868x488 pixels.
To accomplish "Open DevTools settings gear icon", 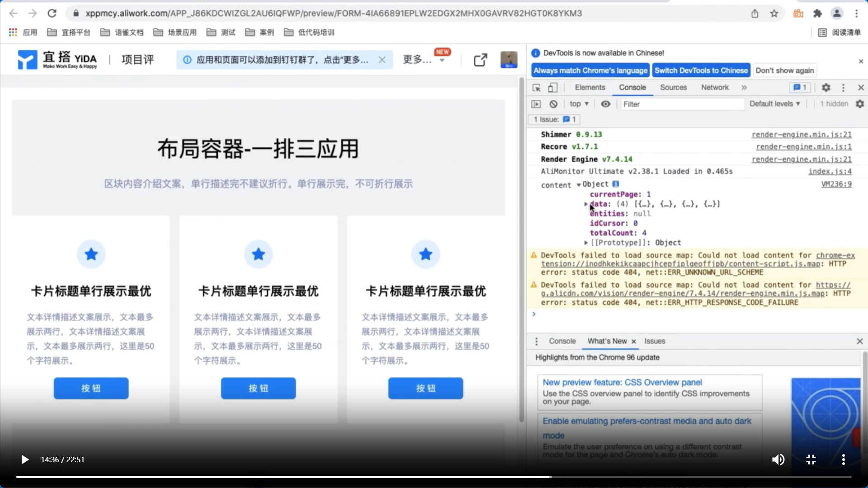I will (x=826, y=88).
